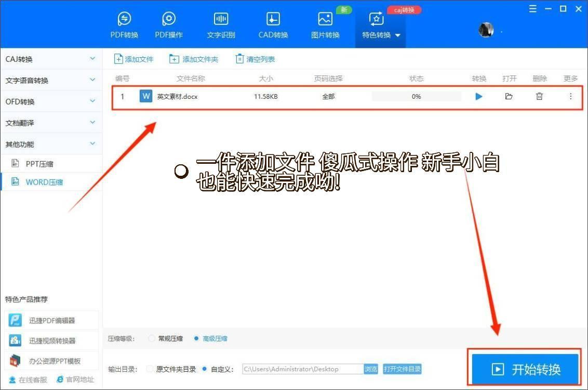Open the hamburger menu icon in title bar
Image resolution: width=588 pixels, height=390 pixels.
(x=532, y=9)
